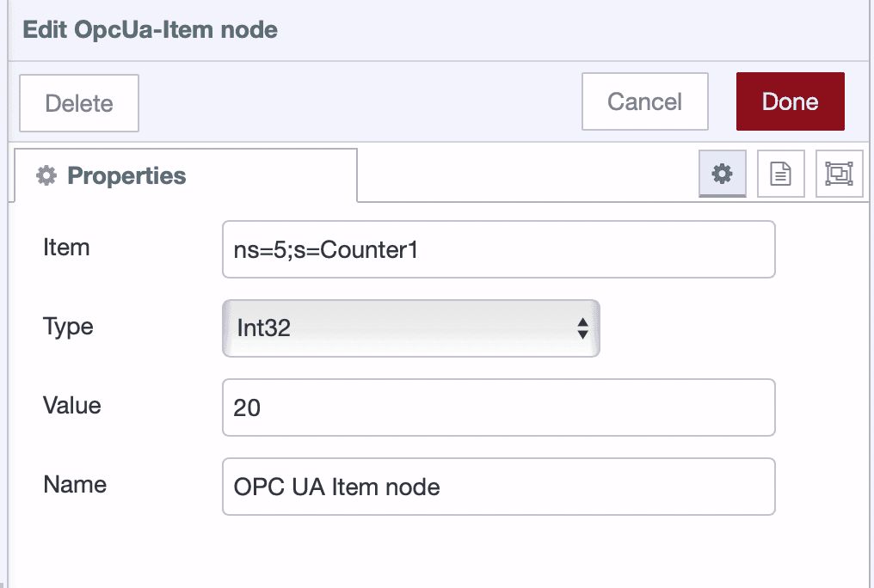Cancel editing the OPC UA node
This screenshot has width=874, height=588.
coord(644,101)
